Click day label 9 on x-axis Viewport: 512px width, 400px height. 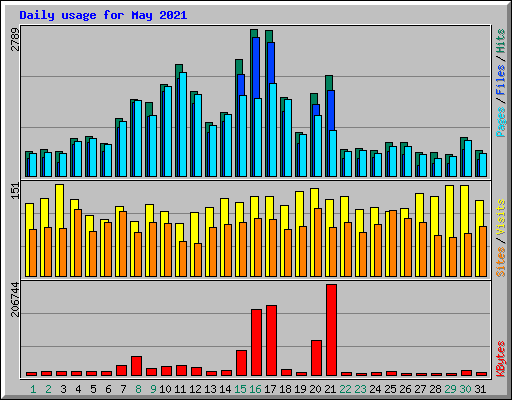point(153,389)
